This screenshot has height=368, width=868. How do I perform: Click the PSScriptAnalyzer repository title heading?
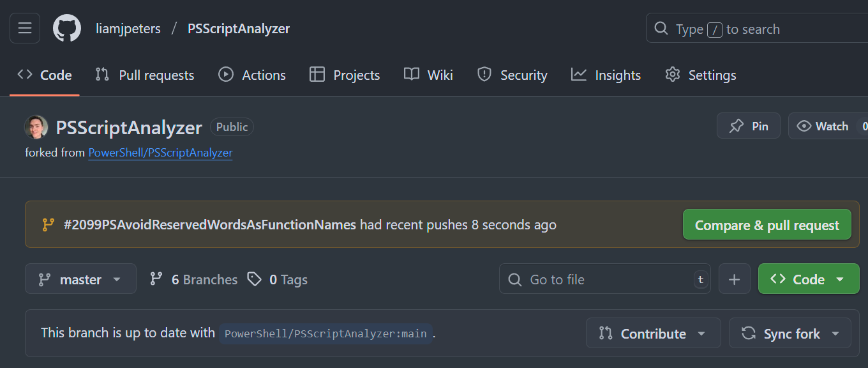(x=129, y=127)
